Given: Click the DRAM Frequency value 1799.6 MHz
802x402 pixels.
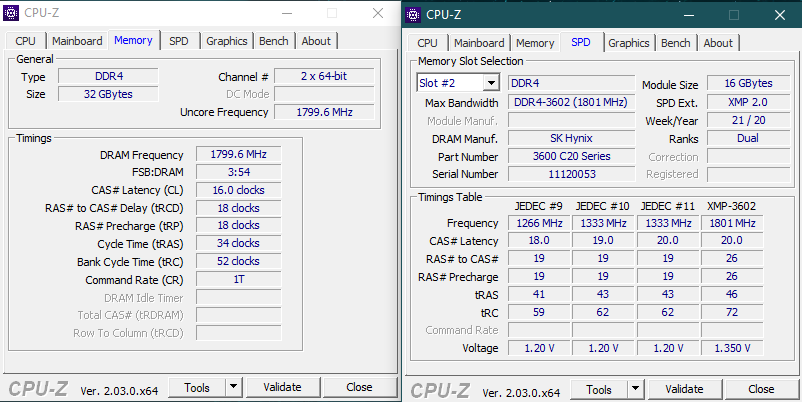Looking at the screenshot, I should click(x=239, y=154).
